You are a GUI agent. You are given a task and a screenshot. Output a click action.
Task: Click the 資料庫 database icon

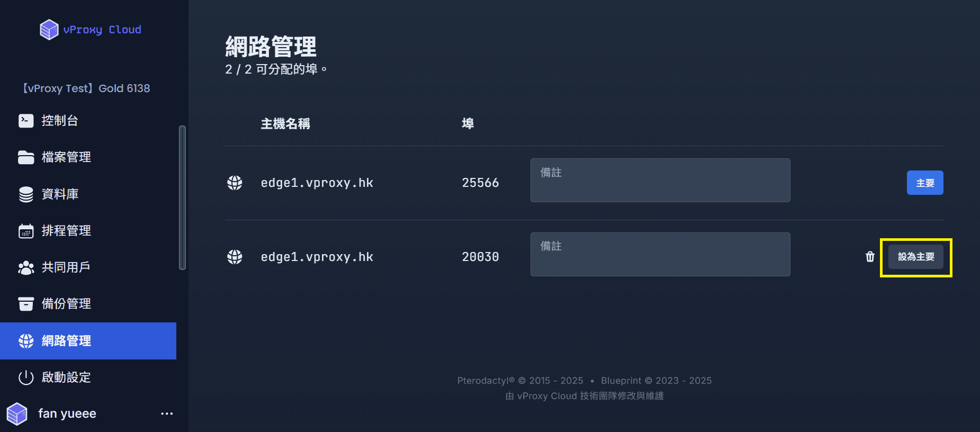tap(26, 194)
